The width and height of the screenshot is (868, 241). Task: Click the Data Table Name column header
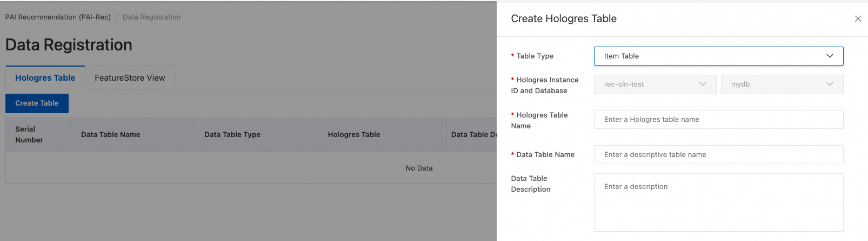(x=111, y=134)
